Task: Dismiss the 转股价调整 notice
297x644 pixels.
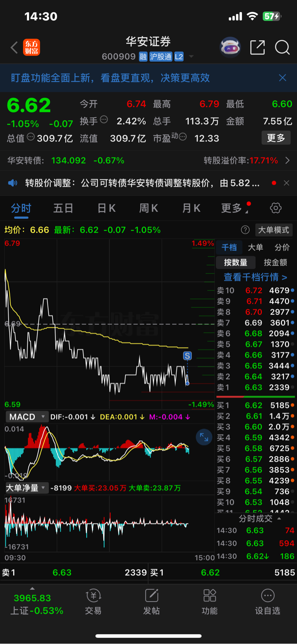Action: coord(286,183)
